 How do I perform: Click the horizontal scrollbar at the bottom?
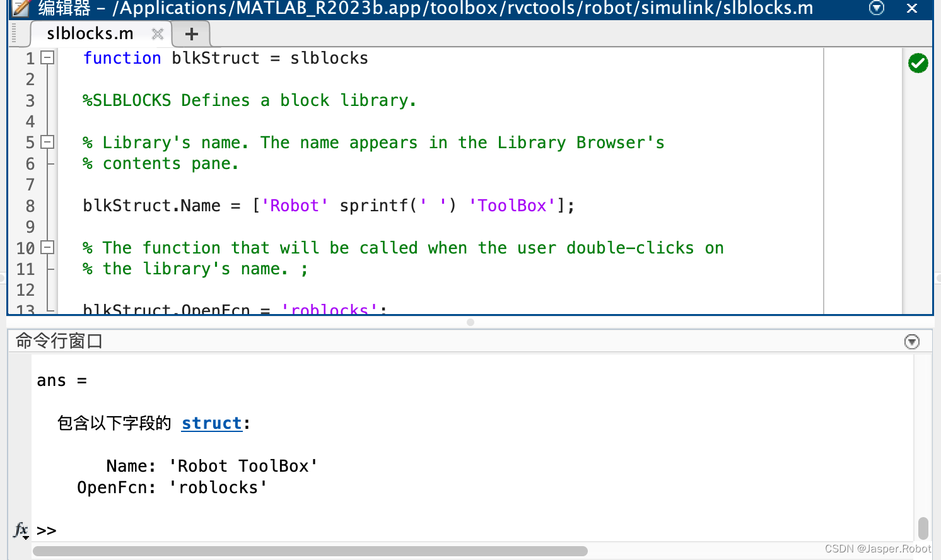(309, 551)
